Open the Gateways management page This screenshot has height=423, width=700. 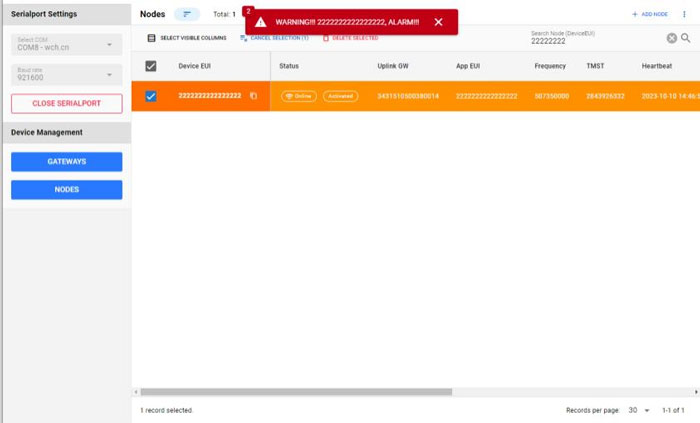point(66,161)
